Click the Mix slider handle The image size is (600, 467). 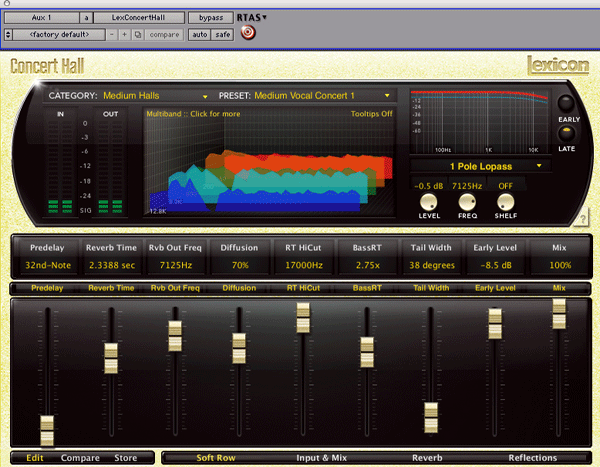click(559, 314)
